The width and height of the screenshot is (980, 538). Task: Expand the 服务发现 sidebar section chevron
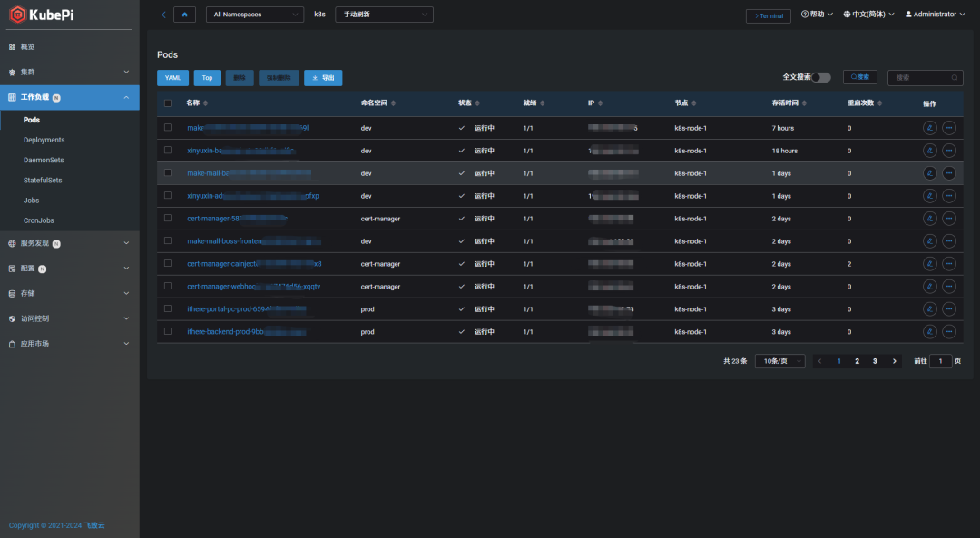coord(126,243)
